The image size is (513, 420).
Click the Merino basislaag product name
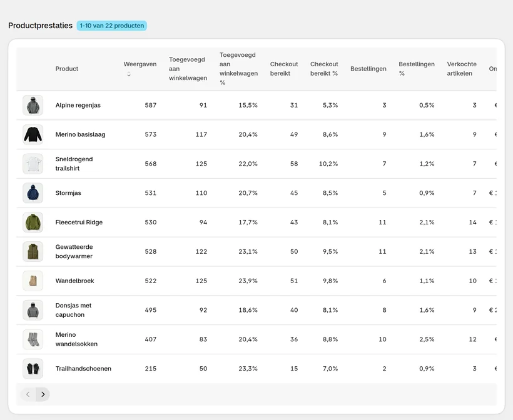click(80, 134)
